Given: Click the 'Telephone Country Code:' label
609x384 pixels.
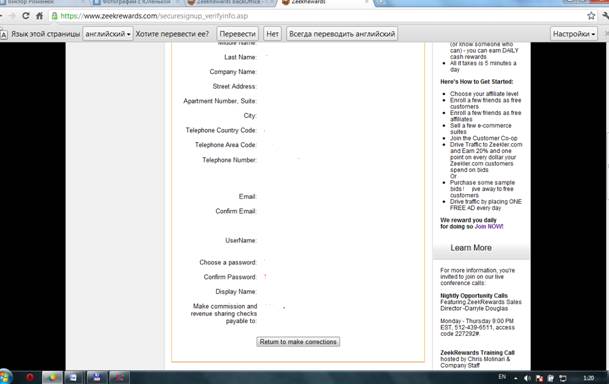Looking at the screenshot, I should click(x=221, y=130).
